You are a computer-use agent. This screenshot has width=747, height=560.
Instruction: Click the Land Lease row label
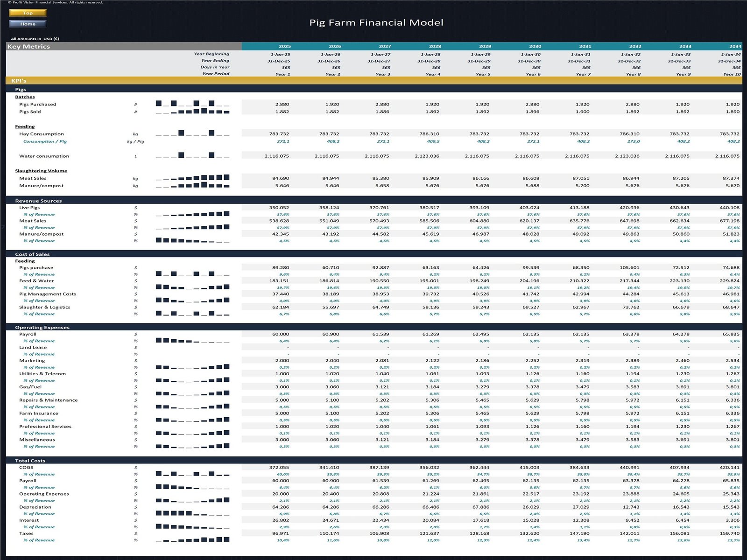tap(33, 347)
